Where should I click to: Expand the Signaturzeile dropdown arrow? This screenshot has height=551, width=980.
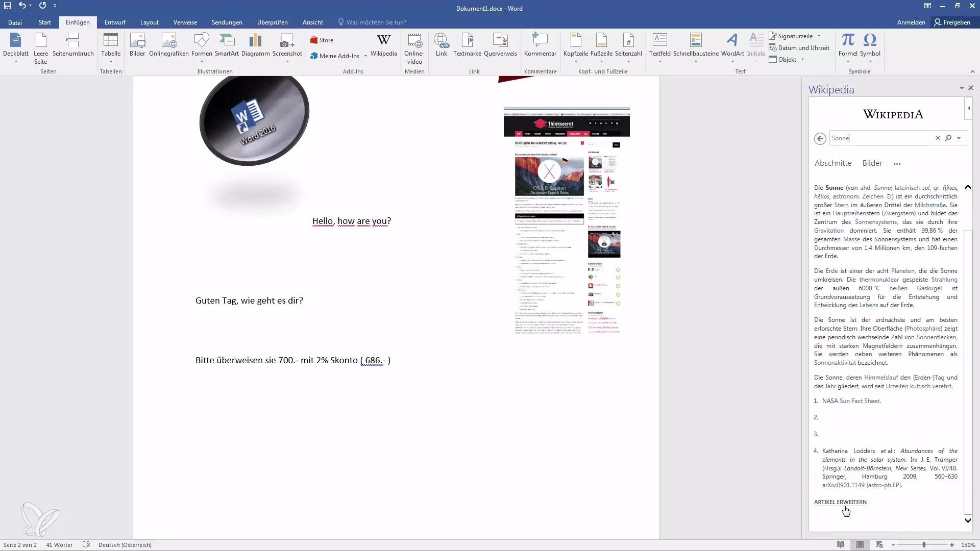click(819, 36)
